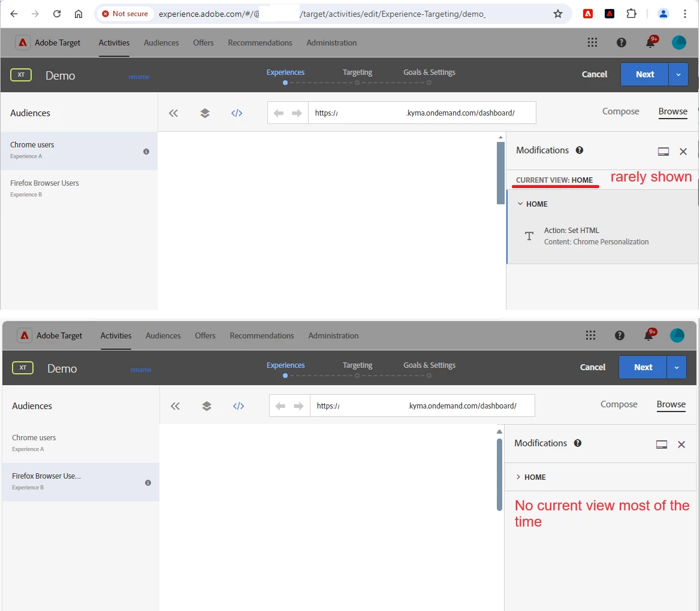Screen dimensions: 700x611
Task: Close Modifications panel in top window
Action: click(x=683, y=152)
